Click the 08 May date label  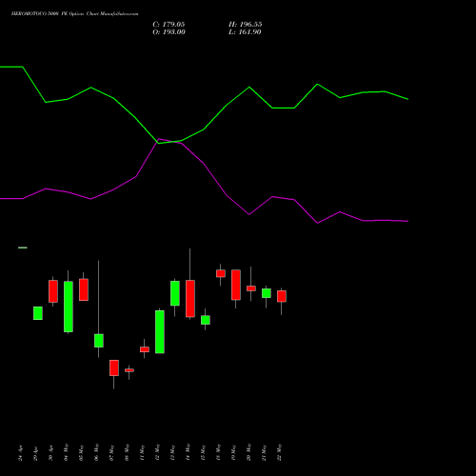coord(128,452)
